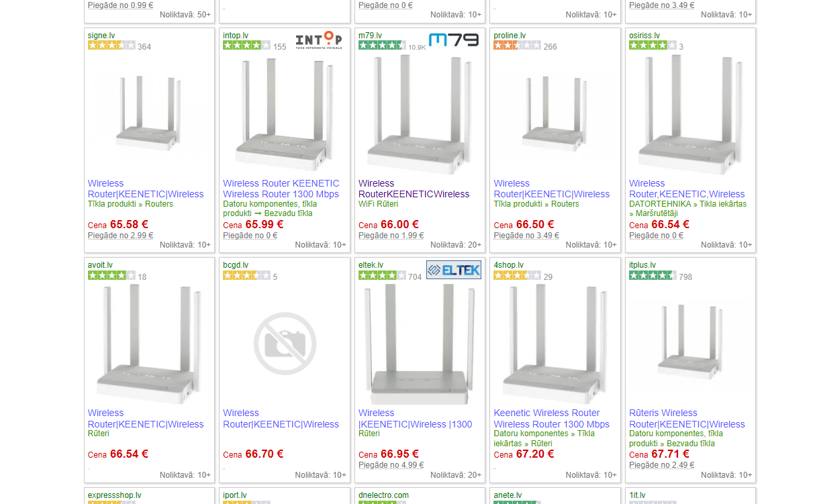Screen dimensions: 815x504
Task: Open the 'Wireless Router KEENETIC Wireless Router 1300 Mbps' link
Action: click(x=281, y=189)
